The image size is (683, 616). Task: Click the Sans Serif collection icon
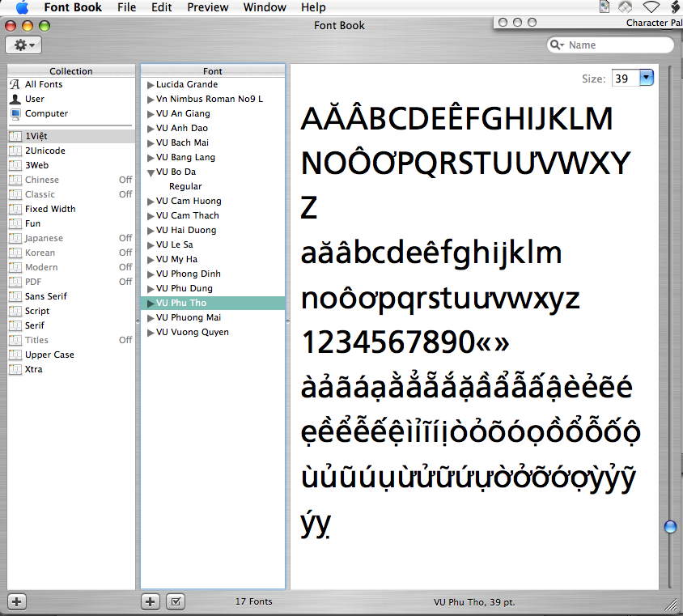(x=15, y=297)
